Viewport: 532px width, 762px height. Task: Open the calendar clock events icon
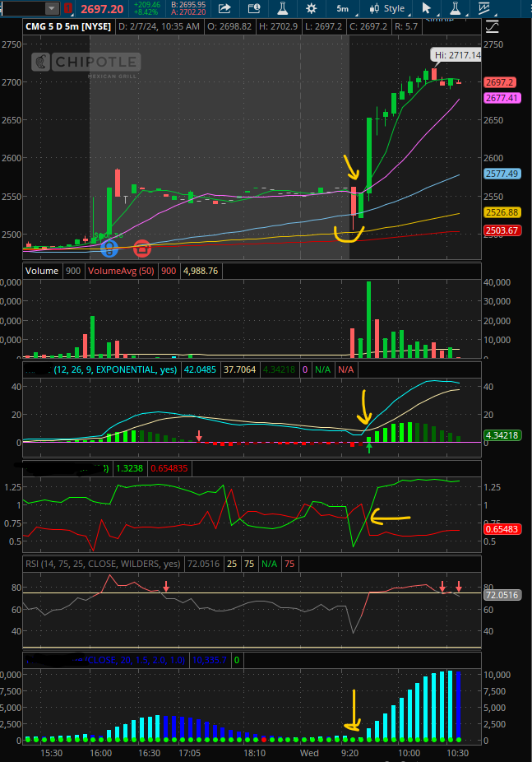pos(254,8)
